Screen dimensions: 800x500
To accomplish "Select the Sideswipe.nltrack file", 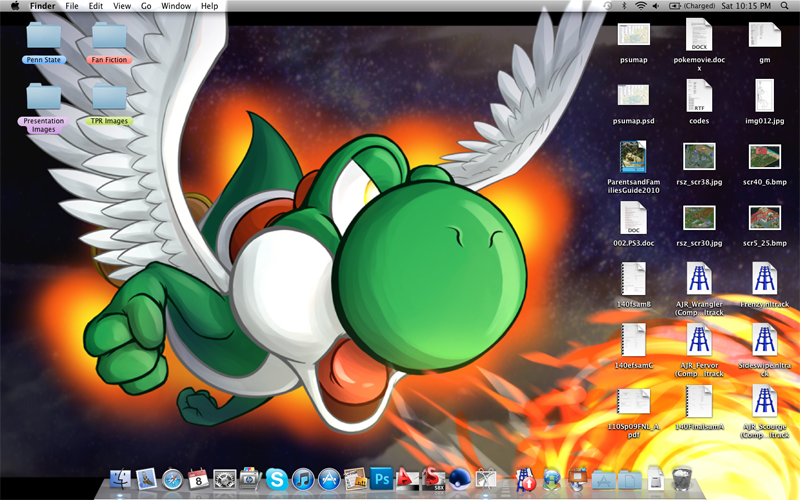I will pos(764,351).
